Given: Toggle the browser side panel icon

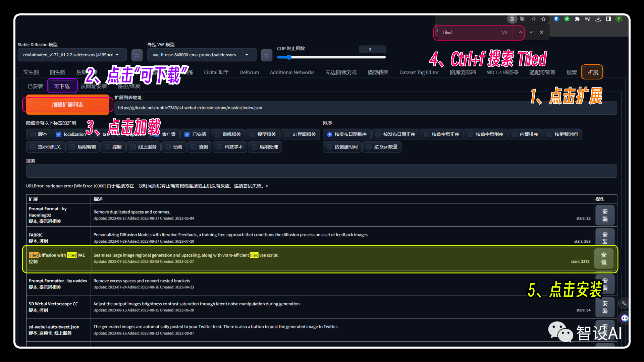Looking at the screenshot, I should (x=608, y=19).
